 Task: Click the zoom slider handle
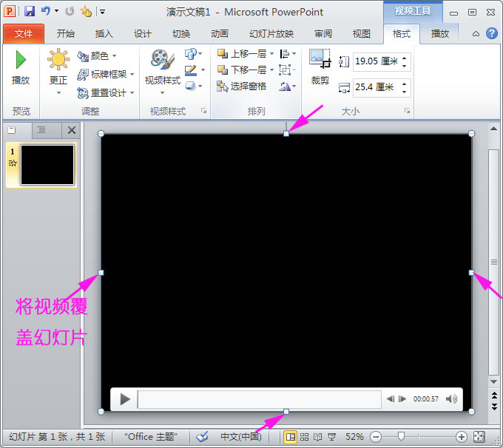(401, 436)
